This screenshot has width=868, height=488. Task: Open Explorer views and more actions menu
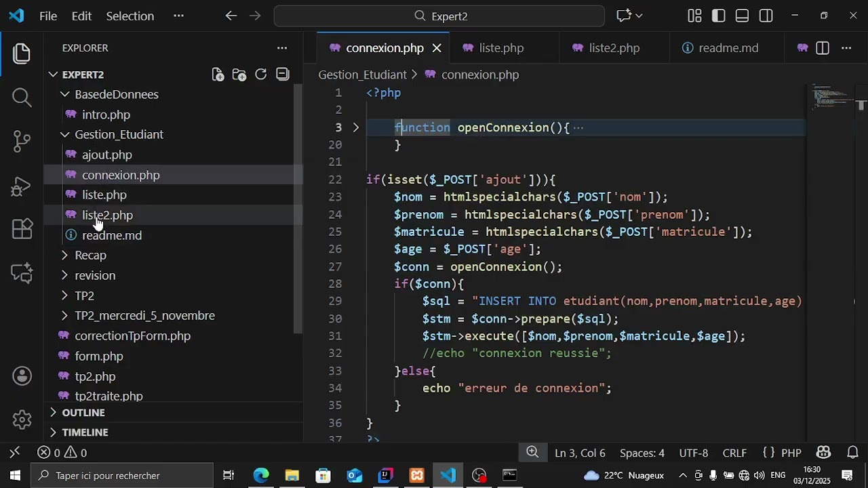point(282,48)
